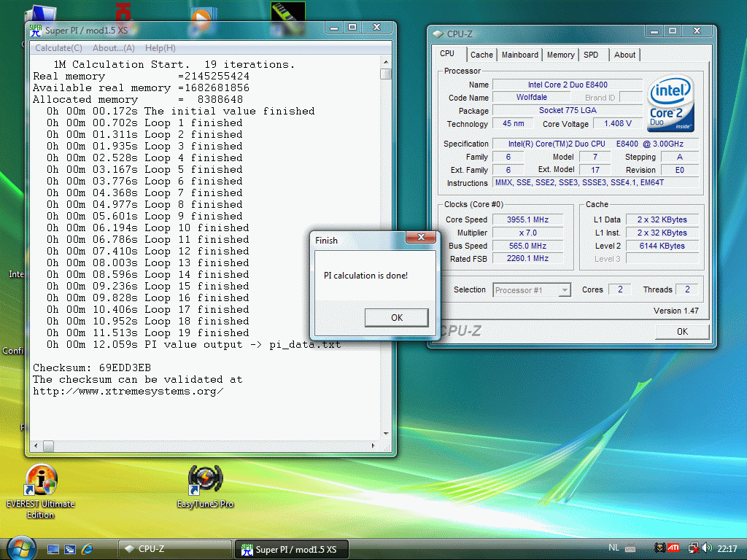
Task: Minimize the CPU-Z window
Action: [x=654, y=31]
